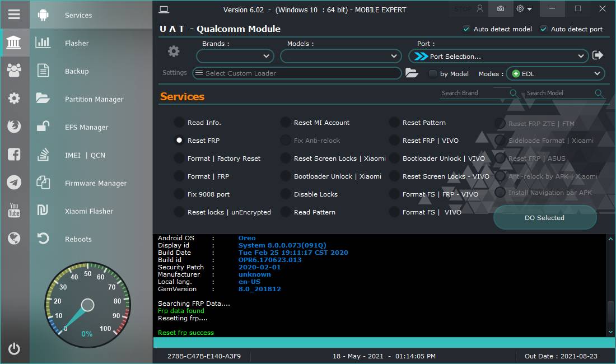
Task: Open the Models dropdown
Action: [x=341, y=56]
